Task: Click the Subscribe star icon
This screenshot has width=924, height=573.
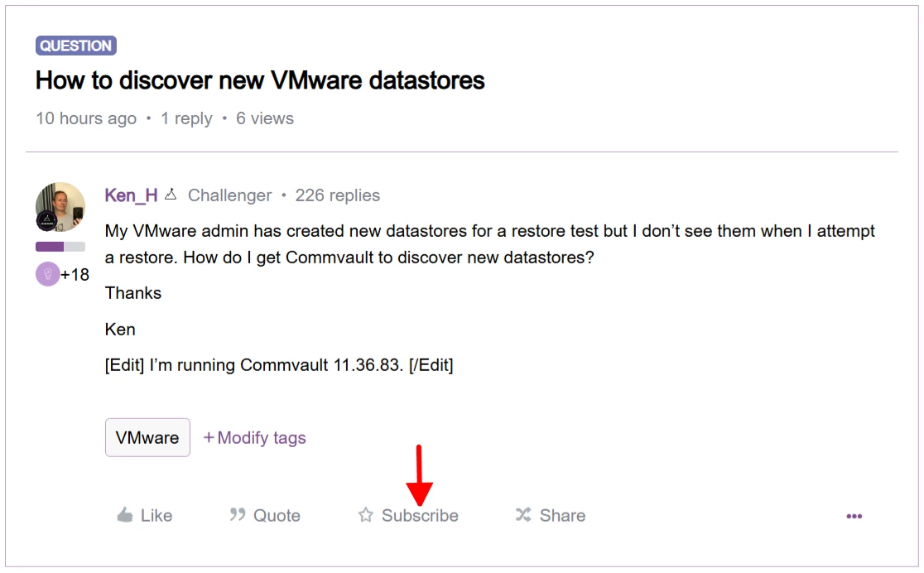Action: 366,515
